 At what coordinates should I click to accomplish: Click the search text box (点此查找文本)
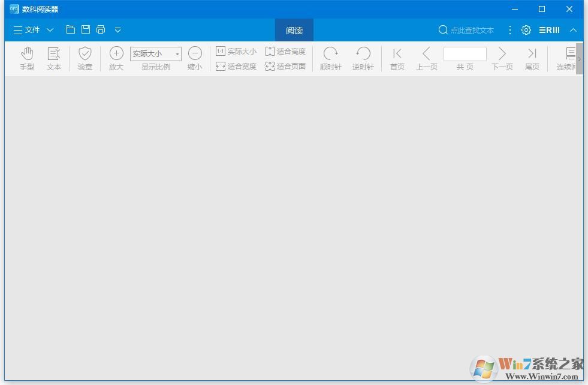coord(472,30)
